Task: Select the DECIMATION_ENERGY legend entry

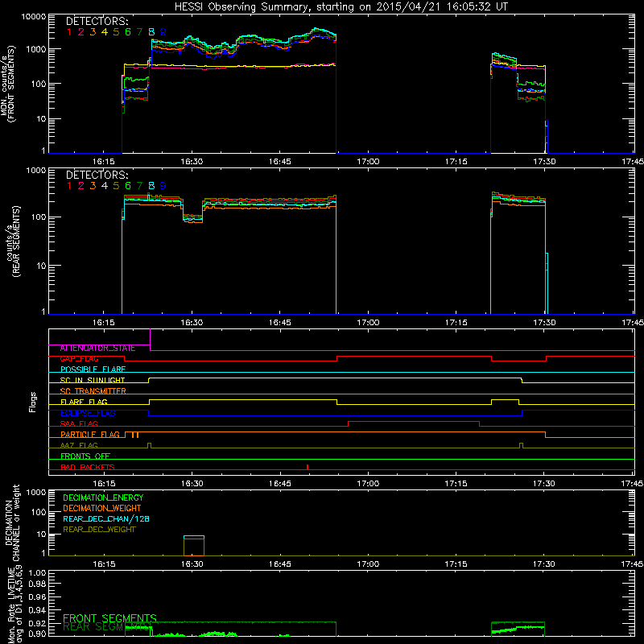Action: click(103, 497)
